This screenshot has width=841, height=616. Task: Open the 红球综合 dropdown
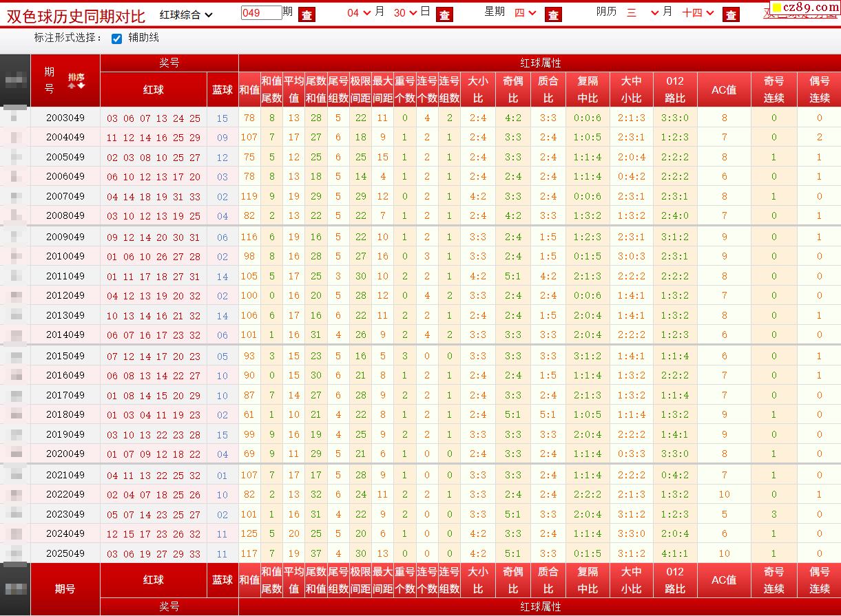186,14
